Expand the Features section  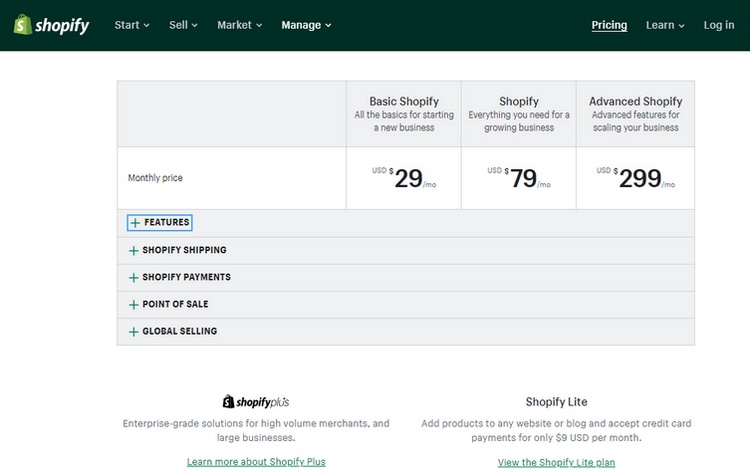pyautogui.click(x=160, y=222)
